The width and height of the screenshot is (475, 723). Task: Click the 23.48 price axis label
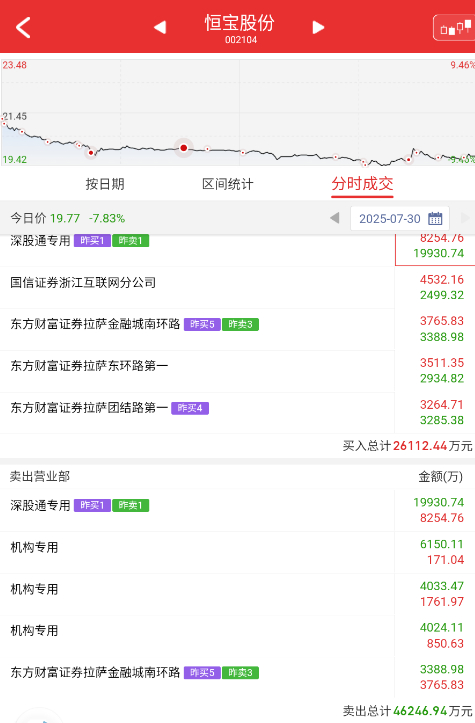point(14,65)
